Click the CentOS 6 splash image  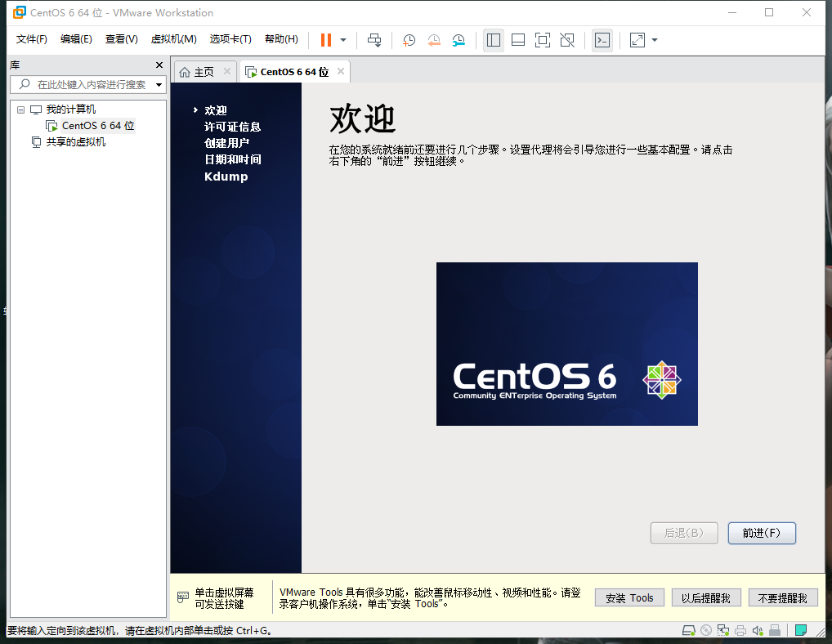566,344
